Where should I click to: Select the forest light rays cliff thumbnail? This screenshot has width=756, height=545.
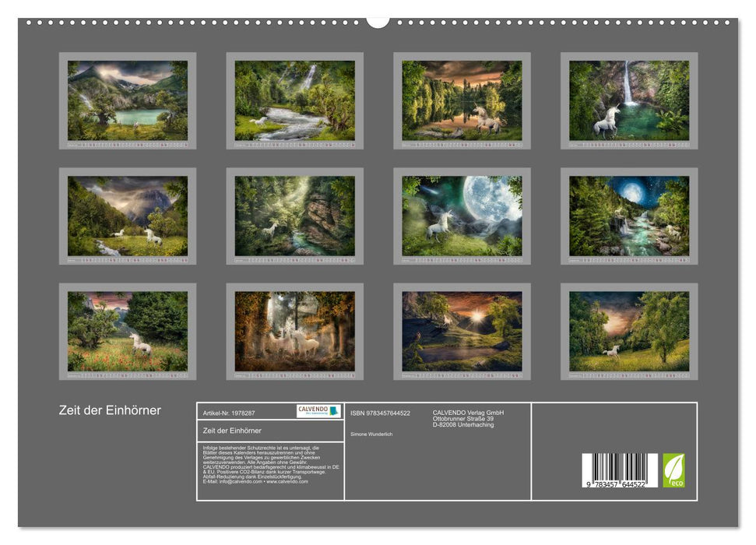[294, 216]
